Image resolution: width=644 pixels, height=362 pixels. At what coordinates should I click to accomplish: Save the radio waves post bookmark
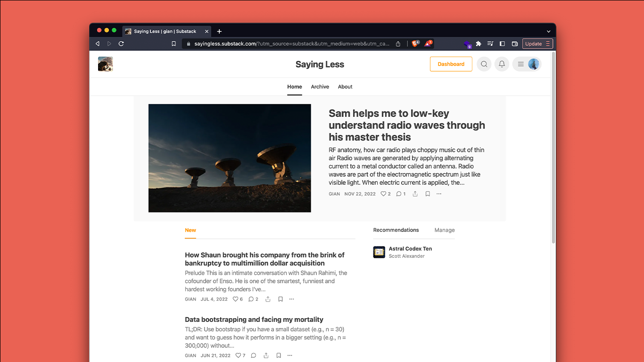[x=428, y=194]
